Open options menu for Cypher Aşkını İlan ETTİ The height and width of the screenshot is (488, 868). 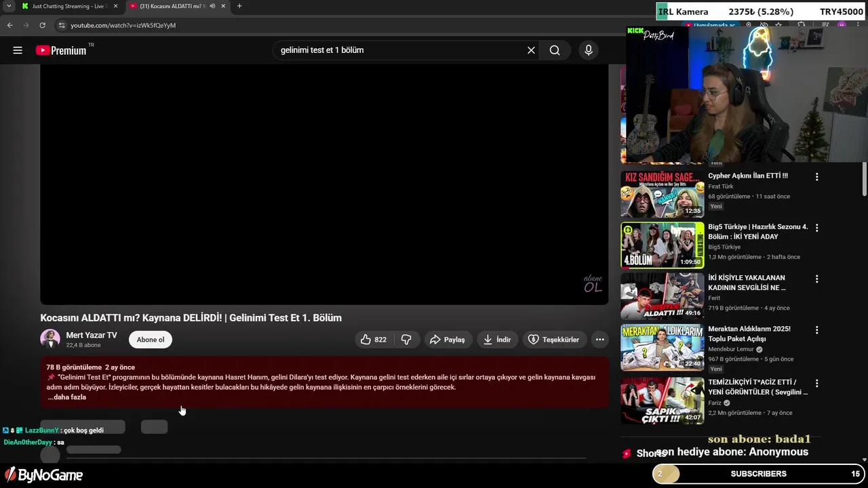click(816, 177)
